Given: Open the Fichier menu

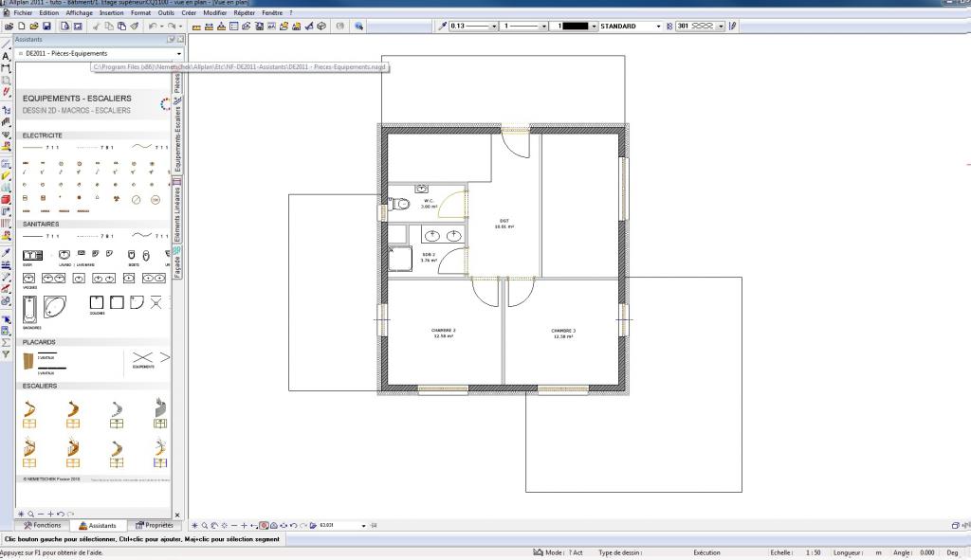Looking at the screenshot, I should [x=23, y=13].
